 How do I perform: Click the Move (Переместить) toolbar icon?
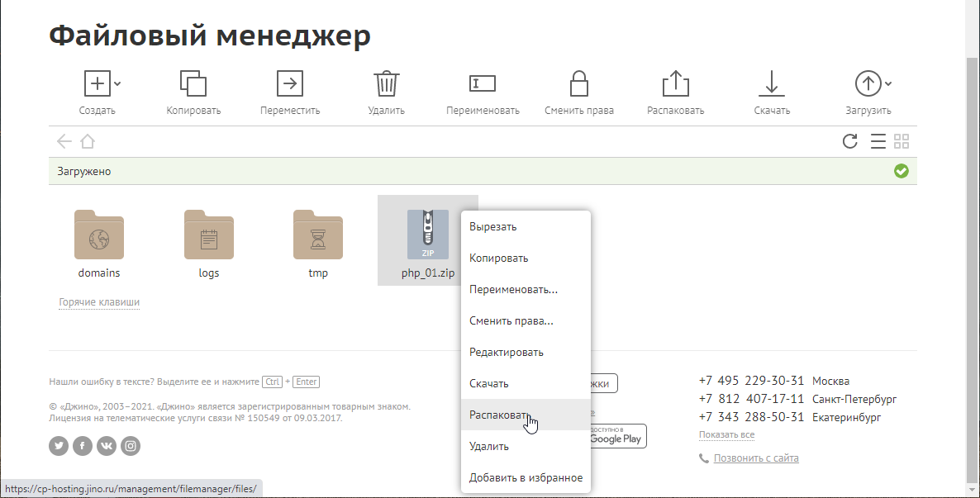coord(289,84)
